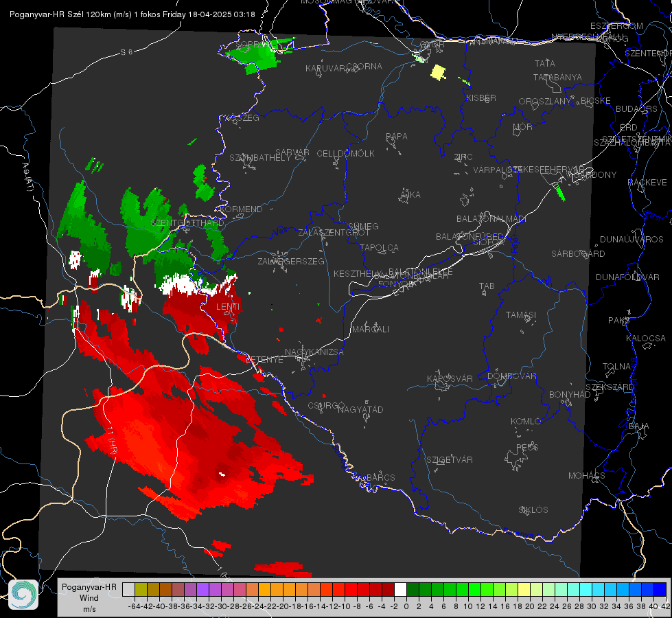672x618 pixels.
Task: Click the MÓR town label
Action: coord(523,126)
